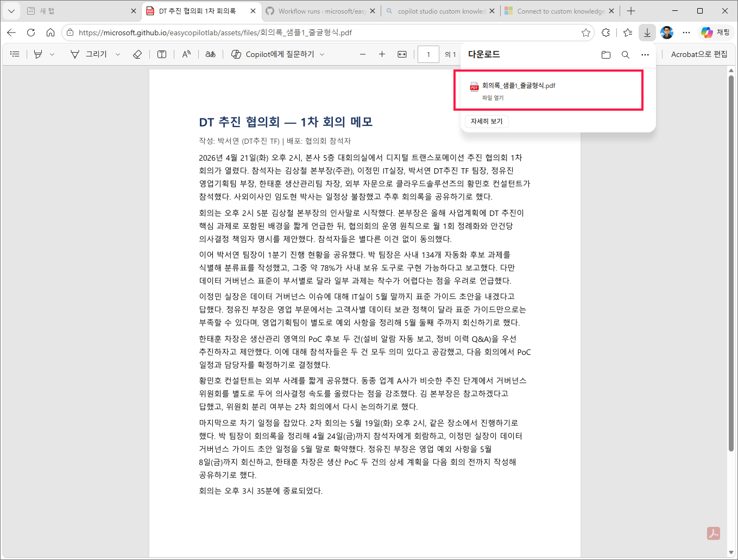Click Acrobat으로 편집
Screen dimensions: 738x560
699,54
